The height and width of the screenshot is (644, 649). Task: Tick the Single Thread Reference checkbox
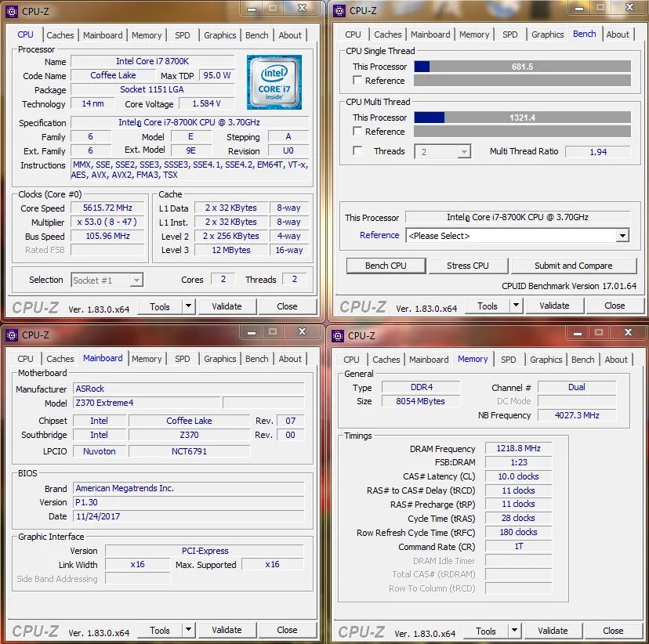tap(357, 80)
